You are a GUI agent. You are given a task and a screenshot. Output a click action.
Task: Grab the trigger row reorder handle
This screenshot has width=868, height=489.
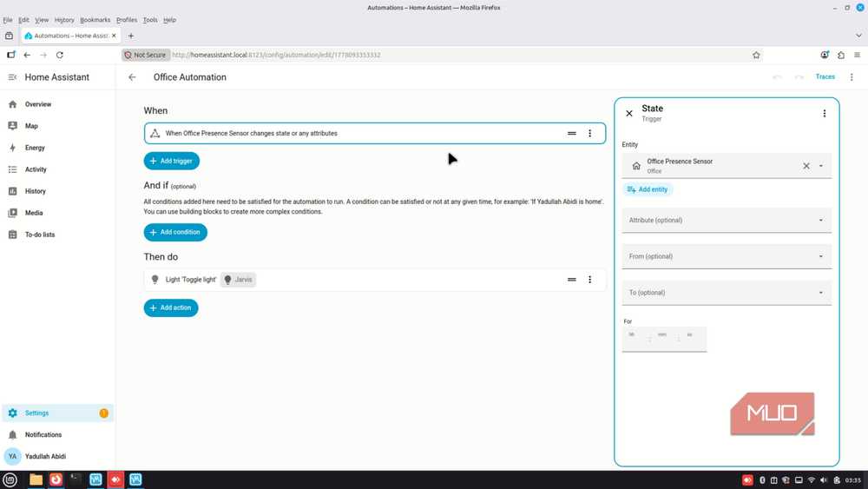pos(572,134)
